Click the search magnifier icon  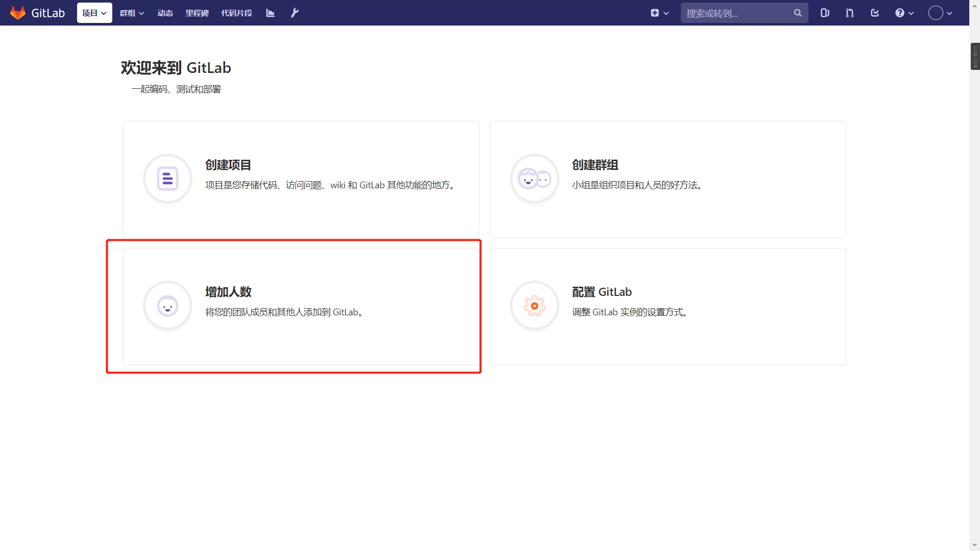[797, 13]
